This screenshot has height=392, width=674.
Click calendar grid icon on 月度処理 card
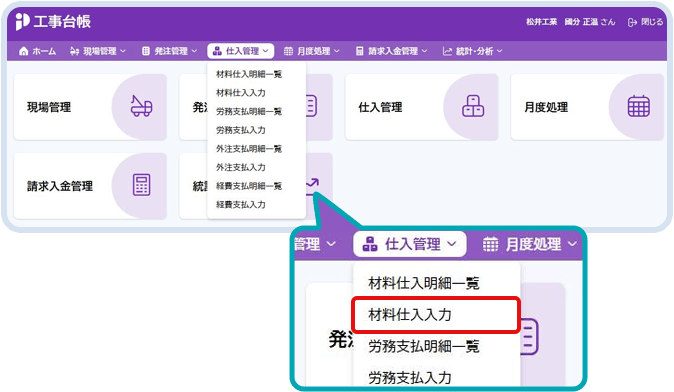coord(639,106)
